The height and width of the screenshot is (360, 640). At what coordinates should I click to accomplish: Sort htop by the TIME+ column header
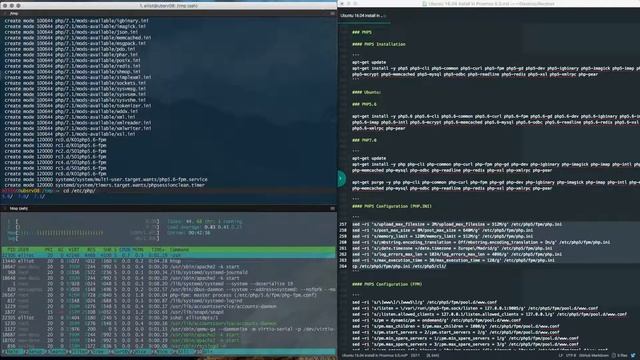[x=159, y=249]
